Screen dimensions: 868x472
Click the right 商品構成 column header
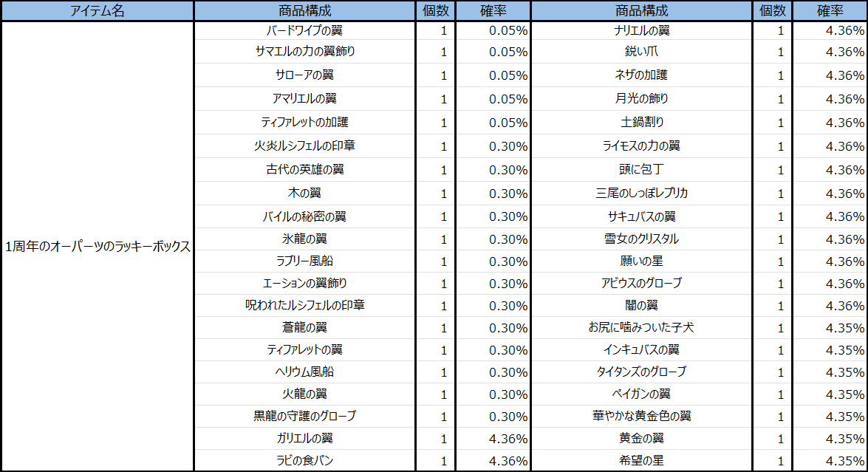click(641, 11)
